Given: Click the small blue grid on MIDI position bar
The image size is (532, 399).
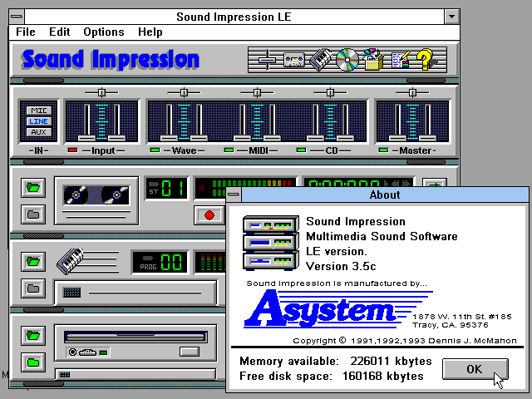Looking at the screenshot, I should (72, 292).
